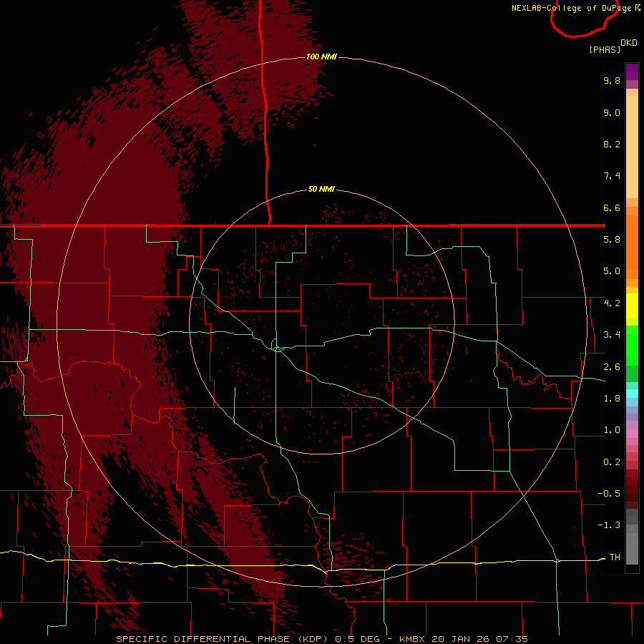
Task: Click the 9.8 value on the legend
Action: coord(612,80)
